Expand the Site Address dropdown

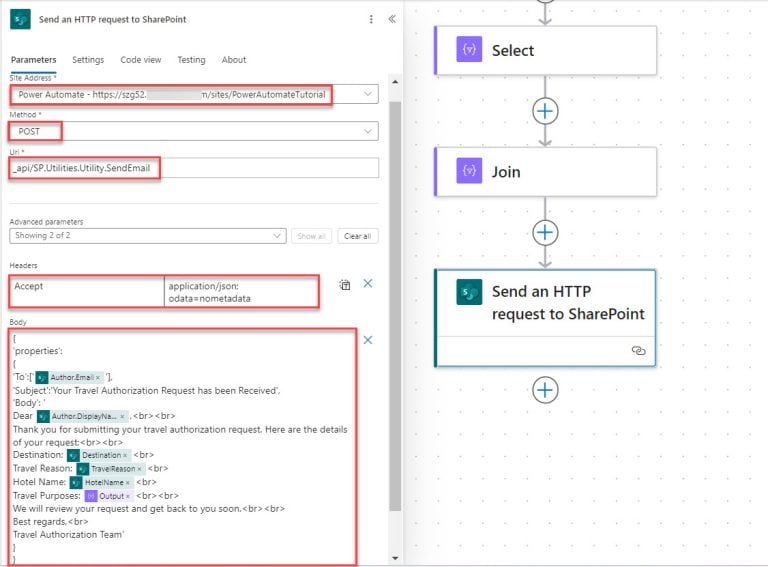367,94
